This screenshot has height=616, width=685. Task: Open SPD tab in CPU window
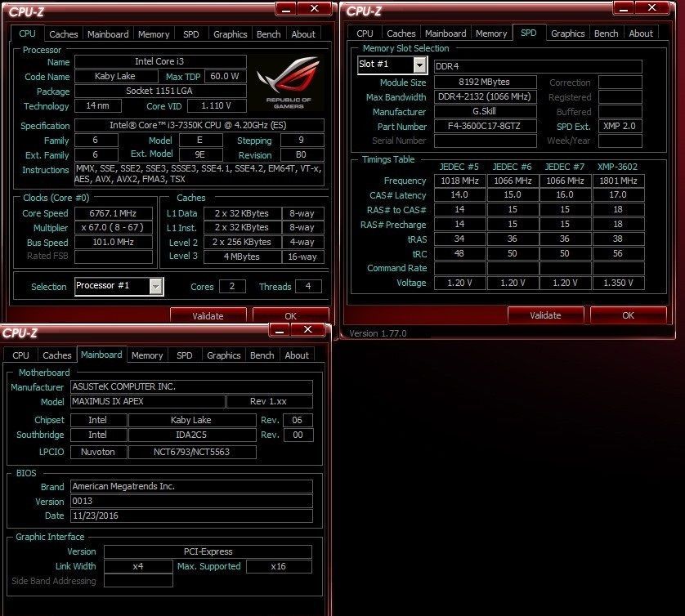pos(191,34)
